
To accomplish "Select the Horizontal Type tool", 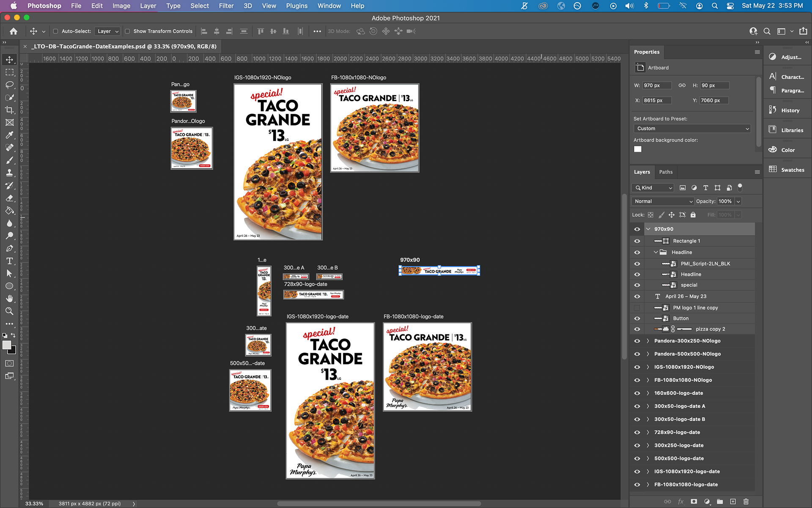I will point(9,261).
